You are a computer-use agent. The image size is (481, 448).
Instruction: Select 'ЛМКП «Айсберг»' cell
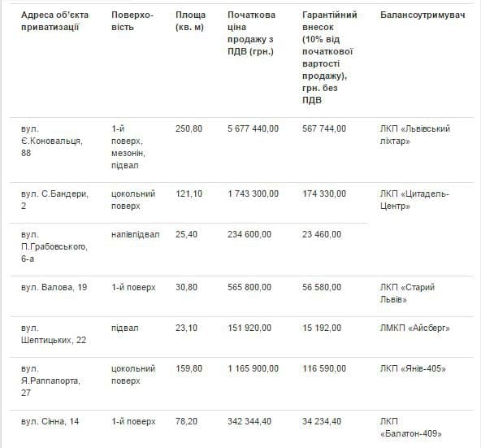(x=414, y=328)
